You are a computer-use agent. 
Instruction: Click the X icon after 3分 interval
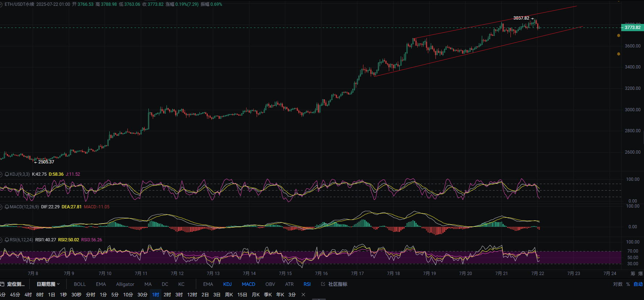(x=303, y=295)
